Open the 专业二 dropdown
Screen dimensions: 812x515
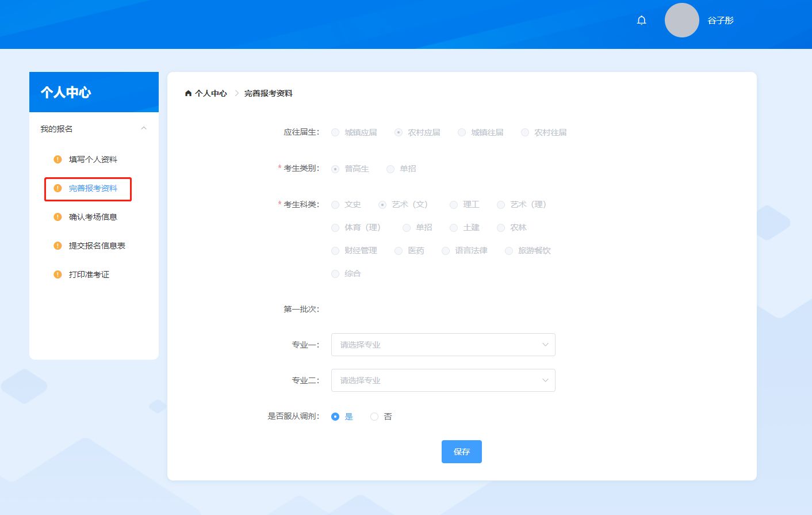443,380
